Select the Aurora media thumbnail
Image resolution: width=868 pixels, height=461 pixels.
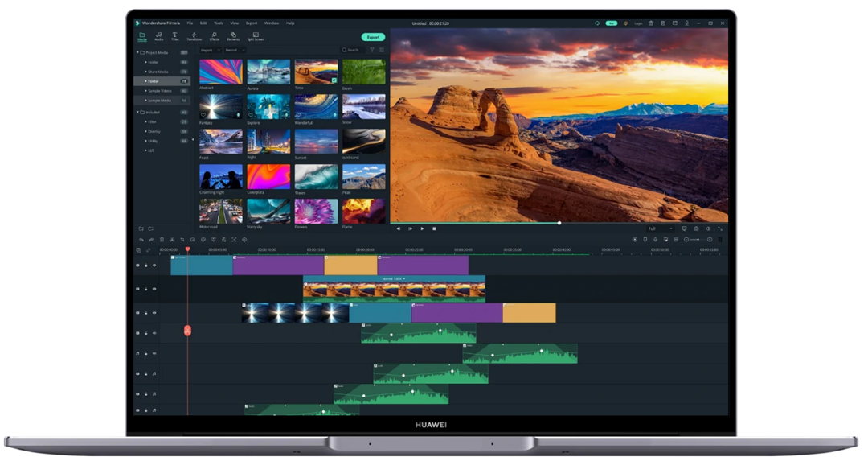(x=268, y=72)
